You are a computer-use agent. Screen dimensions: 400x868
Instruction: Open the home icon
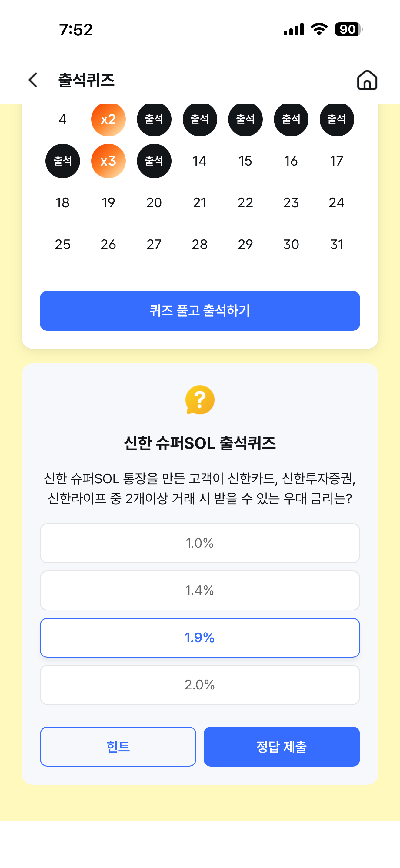367,80
